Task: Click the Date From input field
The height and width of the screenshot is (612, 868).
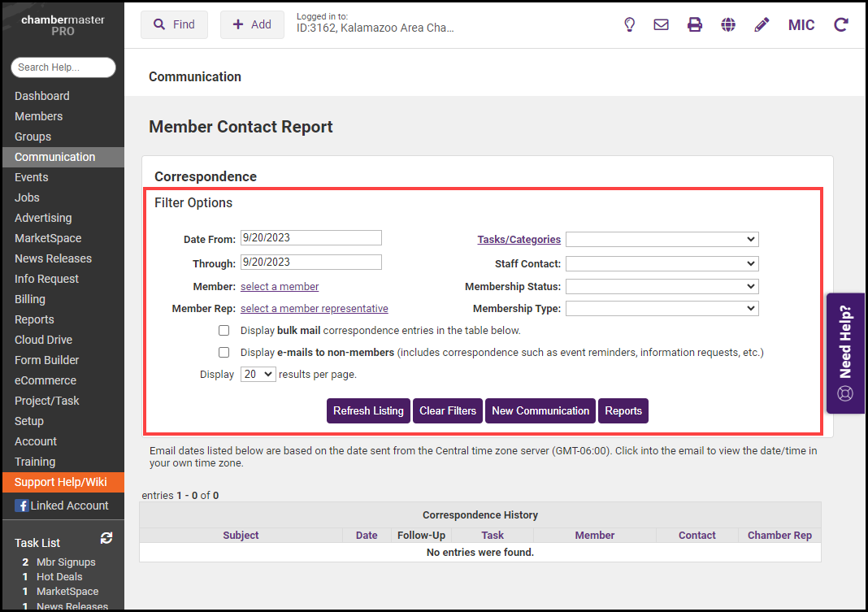Action: [x=310, y=238]
